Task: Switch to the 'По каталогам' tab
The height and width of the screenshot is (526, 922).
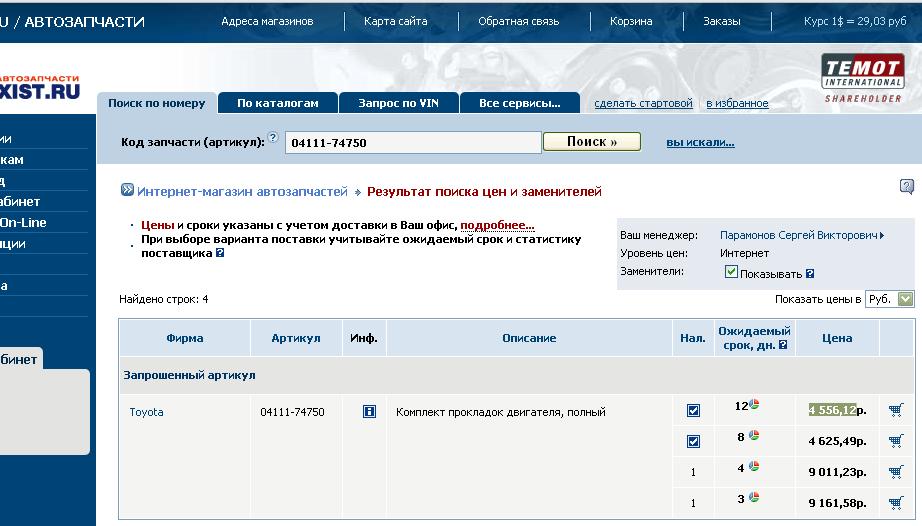Action: tap(277, 103)
